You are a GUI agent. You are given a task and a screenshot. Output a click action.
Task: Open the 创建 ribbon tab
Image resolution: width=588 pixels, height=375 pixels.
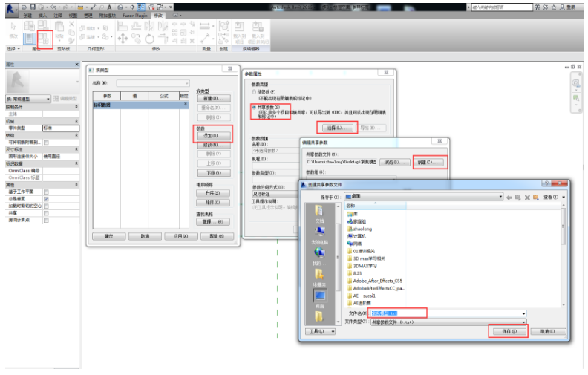pyautogui.click(x=27, y=16)
